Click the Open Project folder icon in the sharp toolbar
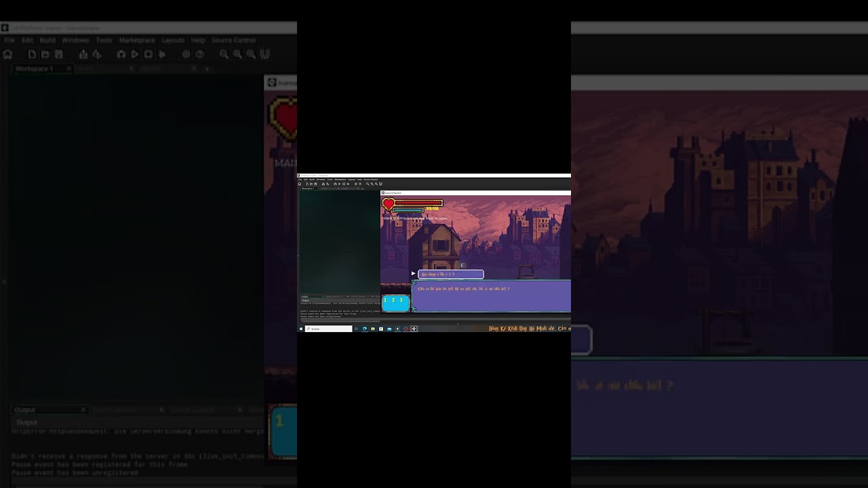The image size is (868, 488). [x=311, y=184]
